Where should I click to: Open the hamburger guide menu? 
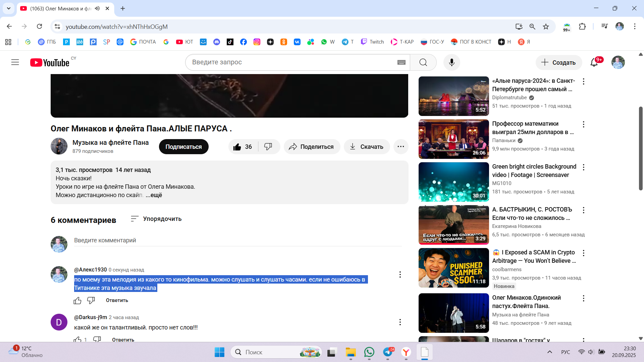(x=15, y=62)
